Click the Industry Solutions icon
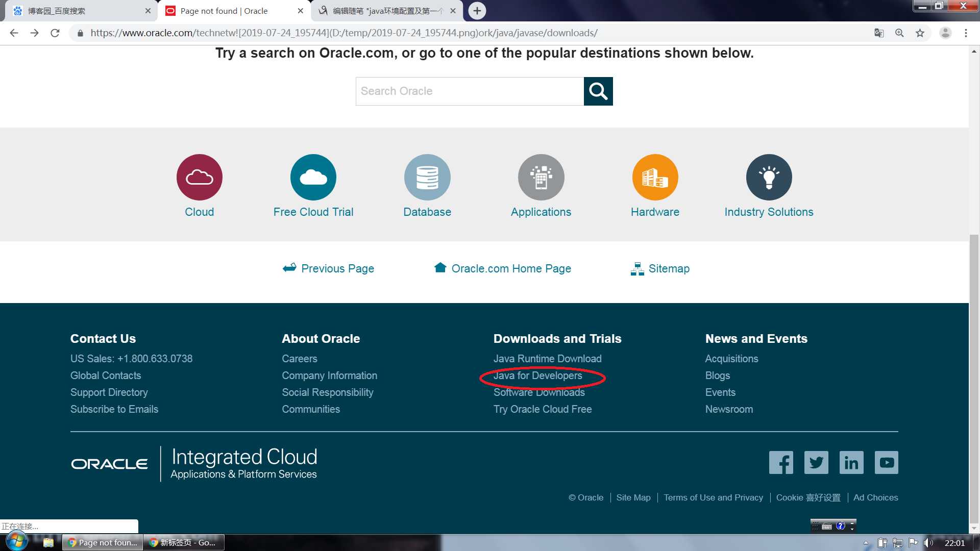 click(x=769, y=177)
